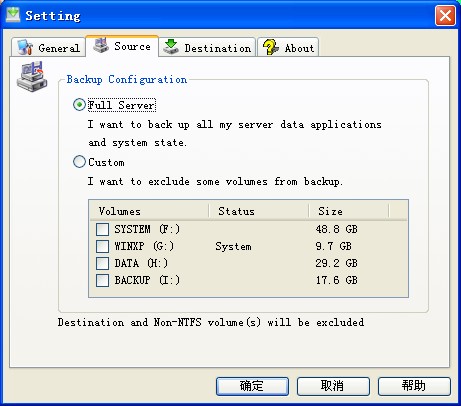Screen dimensions: 461x406
Task: Open the Destination tab
Action: click(207, 47)
